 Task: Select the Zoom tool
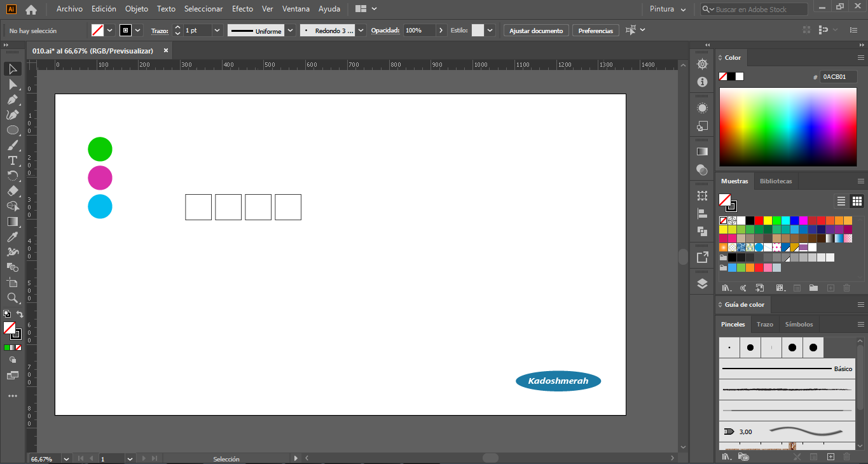click(12, 298)
